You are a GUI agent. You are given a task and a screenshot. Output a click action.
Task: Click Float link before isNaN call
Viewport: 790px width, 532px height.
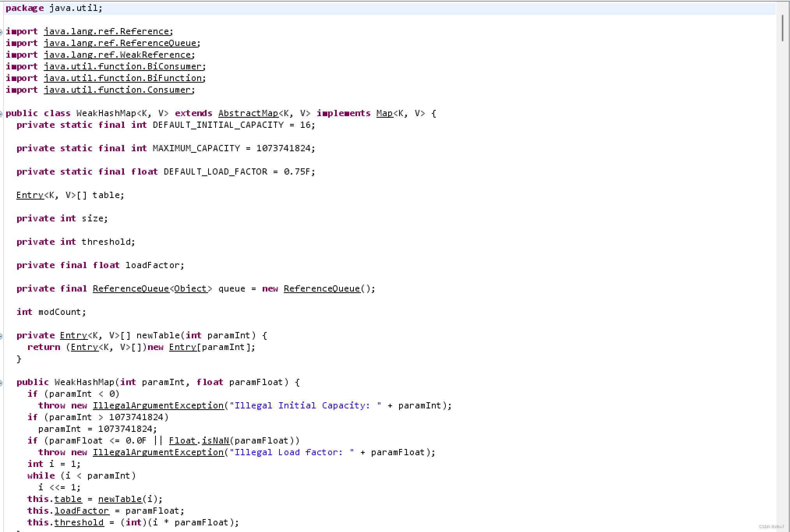182,441
